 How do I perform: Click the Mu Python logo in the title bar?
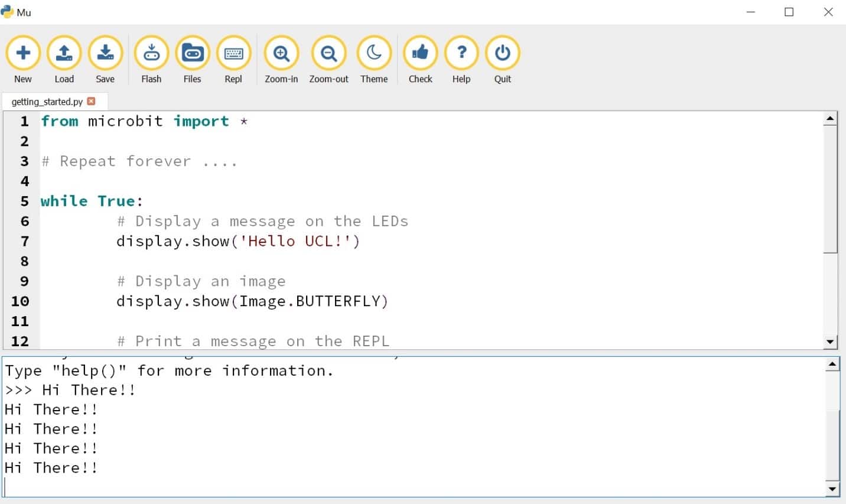click(7, 12)
